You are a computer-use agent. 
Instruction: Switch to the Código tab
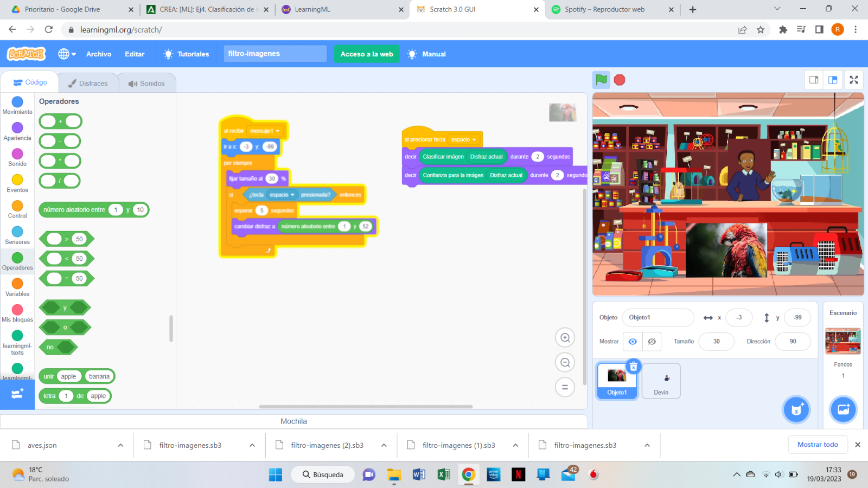[30, 82]
